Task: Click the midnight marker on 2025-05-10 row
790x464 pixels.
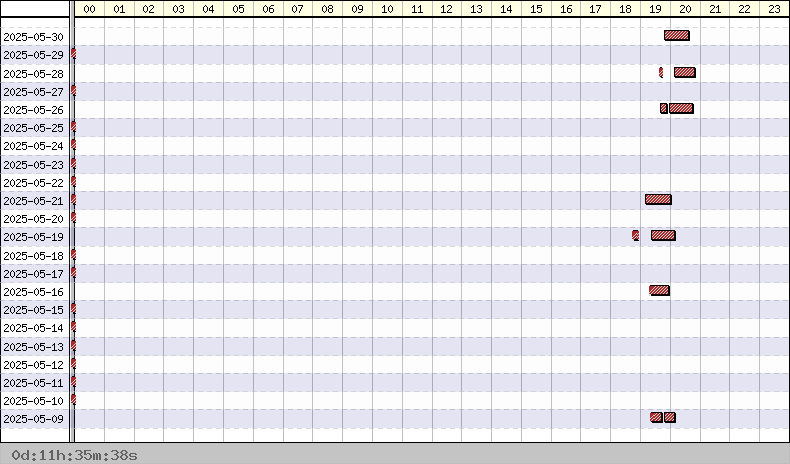Action: pyautogui.click(x=74, y=400)
